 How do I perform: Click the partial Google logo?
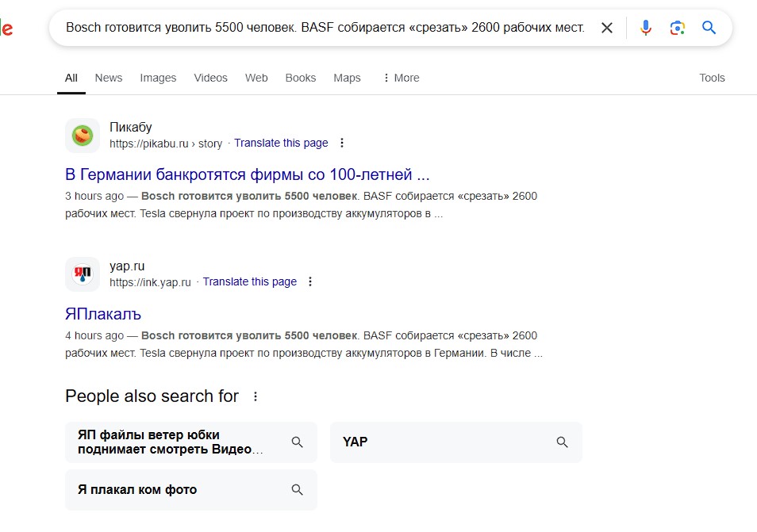click(x=6, y=28)
